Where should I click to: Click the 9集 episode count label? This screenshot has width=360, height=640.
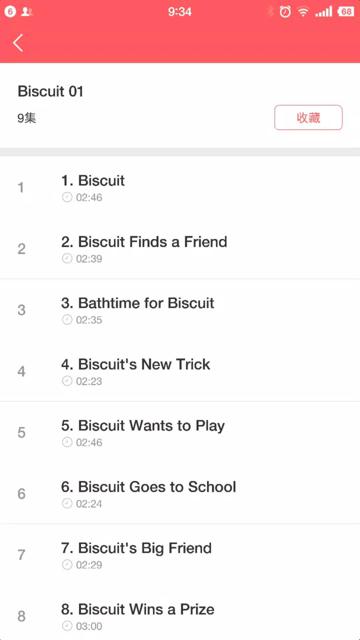pos(27,118)
